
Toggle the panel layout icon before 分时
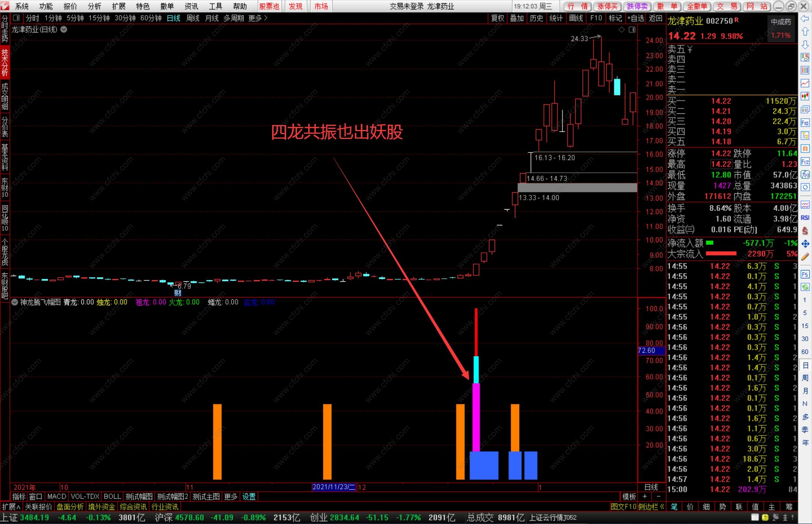[16, 18]
